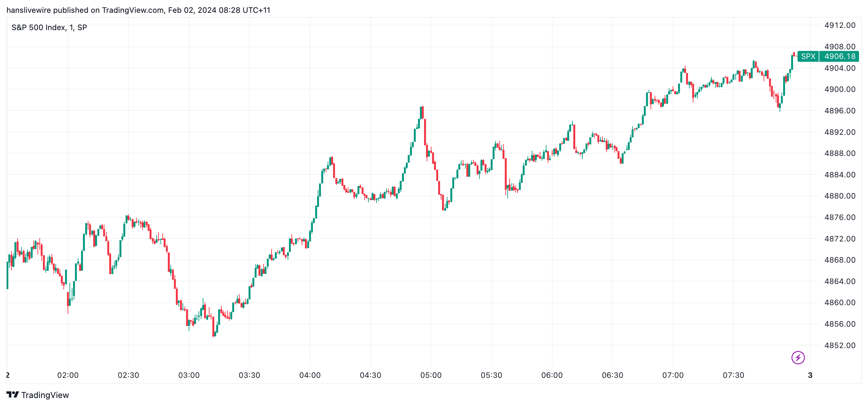Image resolution: width=868 pixels, height=406 pixels.
Task: Click the 4864.00 price axis label
Action: pyautogui.click(x=839, y=281)
